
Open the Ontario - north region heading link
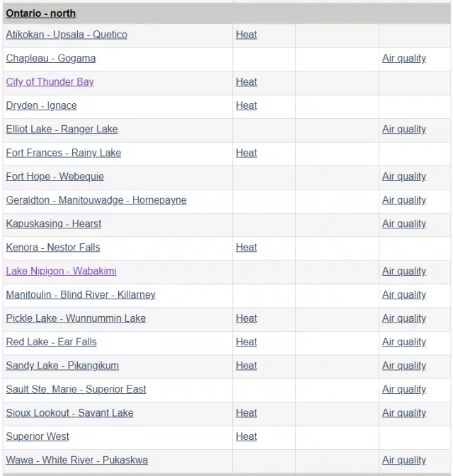[x=41, y=13]
